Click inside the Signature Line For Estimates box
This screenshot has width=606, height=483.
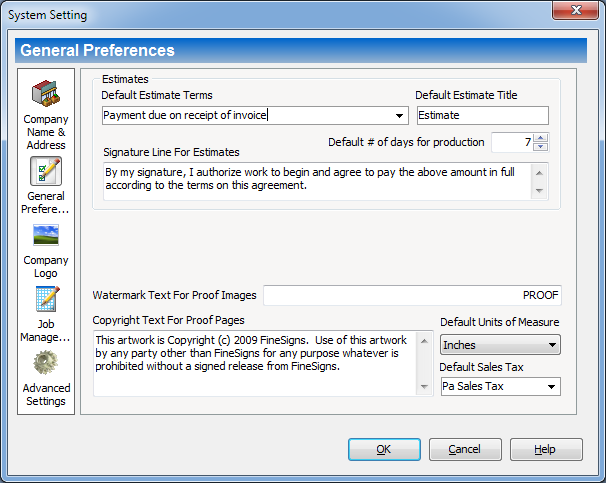(x=316, y=180)
